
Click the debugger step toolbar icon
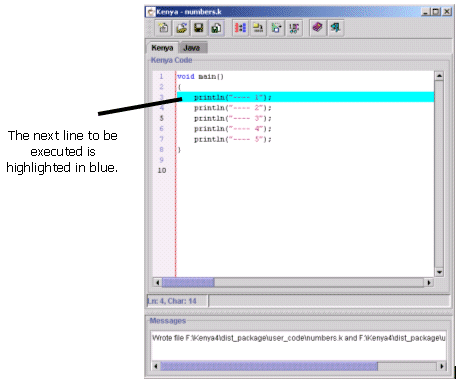294,28
